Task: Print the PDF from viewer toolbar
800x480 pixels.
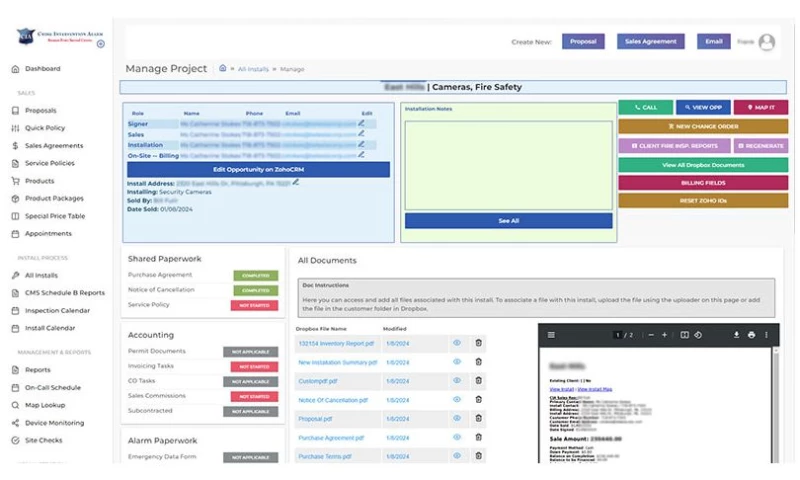Action: (752, 335)
